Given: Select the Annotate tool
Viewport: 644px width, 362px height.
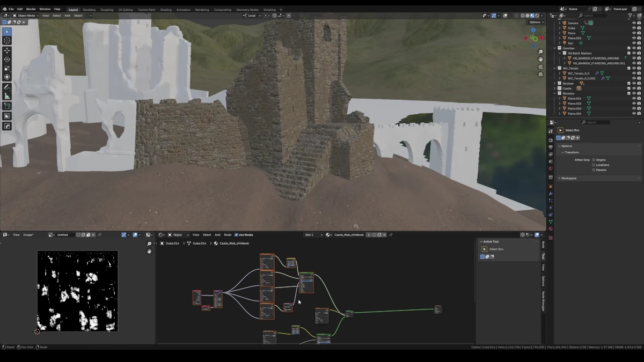Looking at the screenshot, I should (x=7, y=87).
